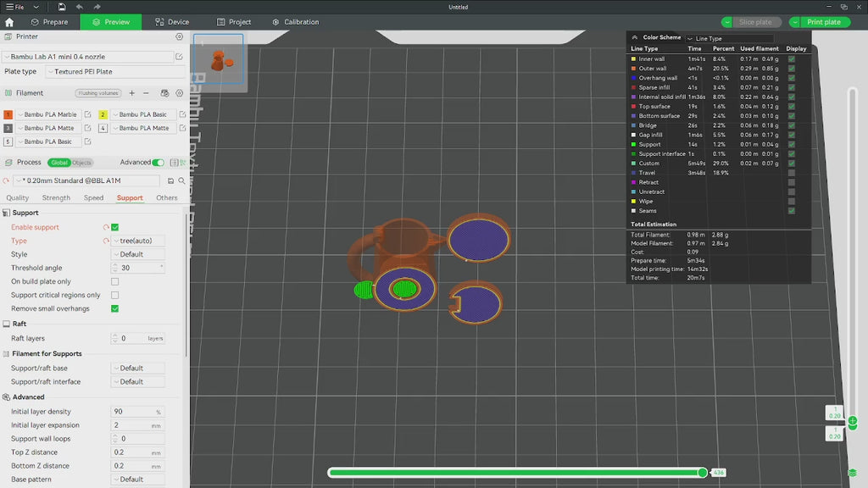Click filament 1 orange color swatch
868x488 pixels.
tap(8, 114)
